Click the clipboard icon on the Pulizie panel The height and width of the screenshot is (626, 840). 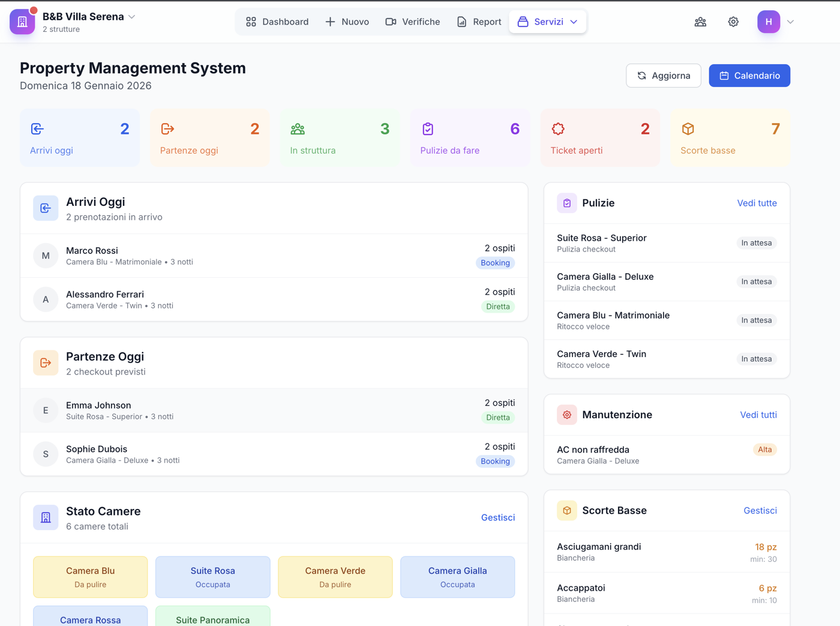566,203
